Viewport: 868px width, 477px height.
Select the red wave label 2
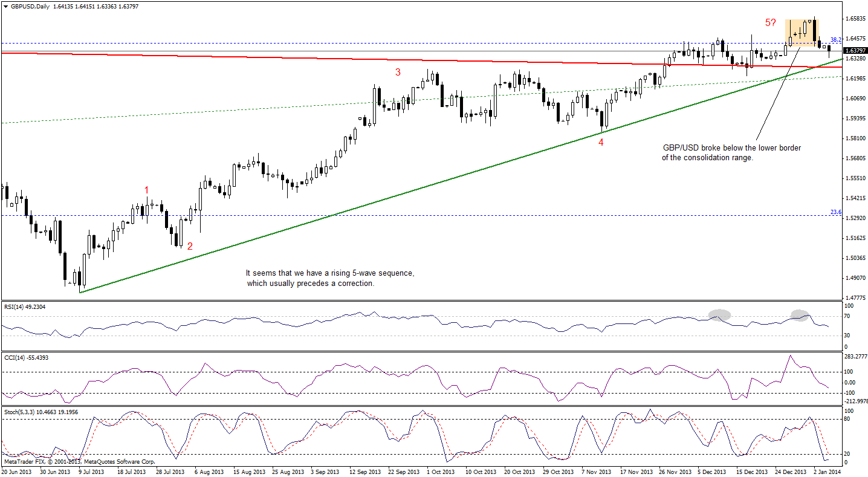(x=190, y=246)
